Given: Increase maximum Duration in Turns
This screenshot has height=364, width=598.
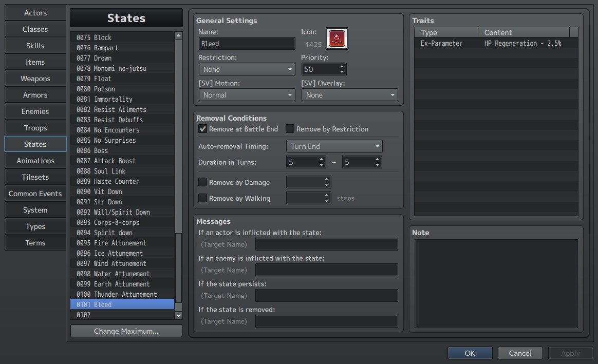Looking at the screenshot, I should coord(377,159).
